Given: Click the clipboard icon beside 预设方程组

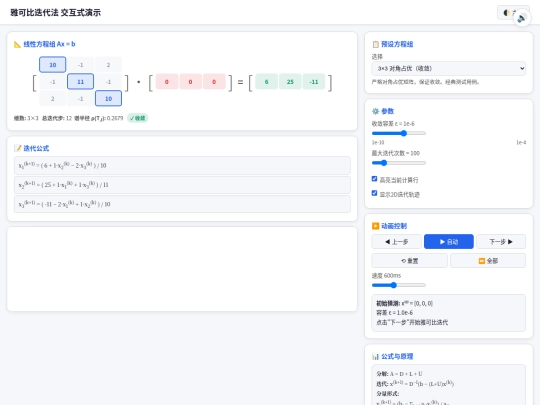Looking at the screenshot, I should [375, 44].
